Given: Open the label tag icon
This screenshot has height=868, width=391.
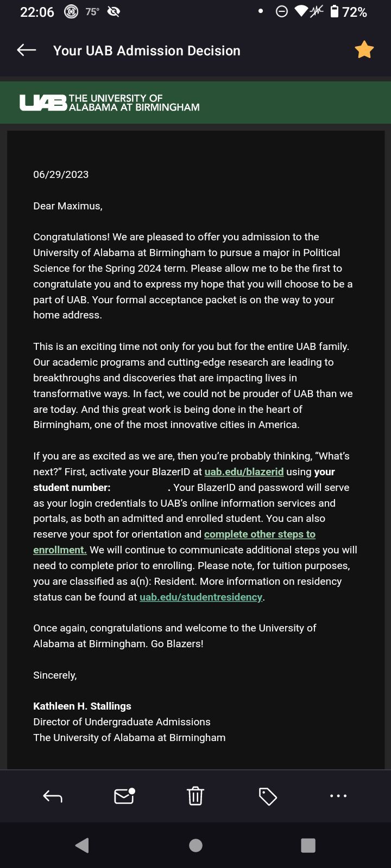Looking at the screenshot, I should (x=268, y=796).
